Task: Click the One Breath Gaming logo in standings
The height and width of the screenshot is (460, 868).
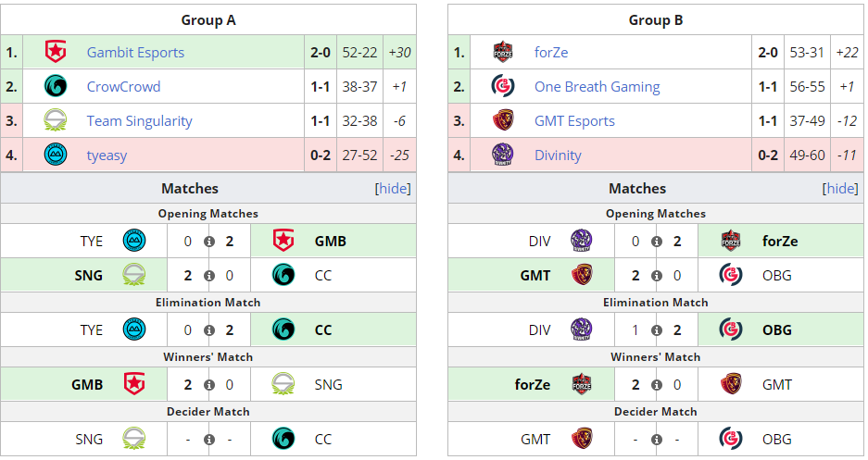Action: (x=503, y=86)
